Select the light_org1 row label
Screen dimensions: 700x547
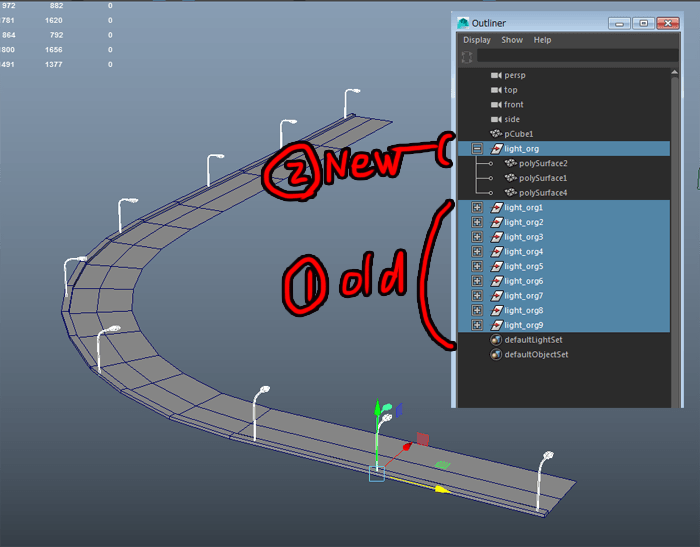click(x=524, y=207)
